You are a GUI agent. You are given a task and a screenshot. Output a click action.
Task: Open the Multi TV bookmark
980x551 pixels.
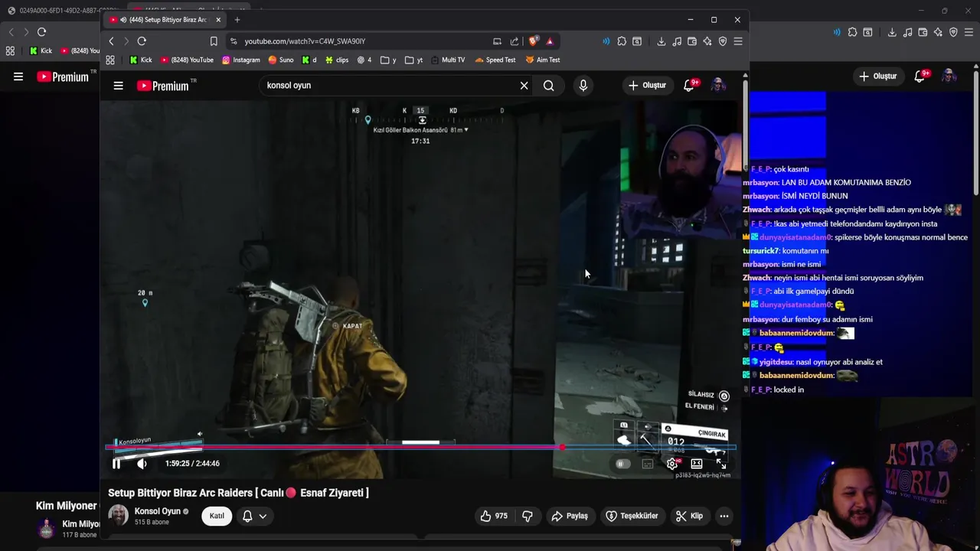(x=448, y=60)
